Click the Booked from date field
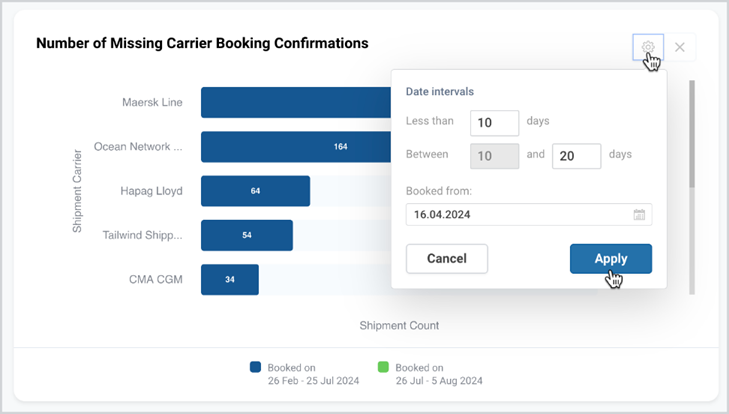 coord(529,214)
